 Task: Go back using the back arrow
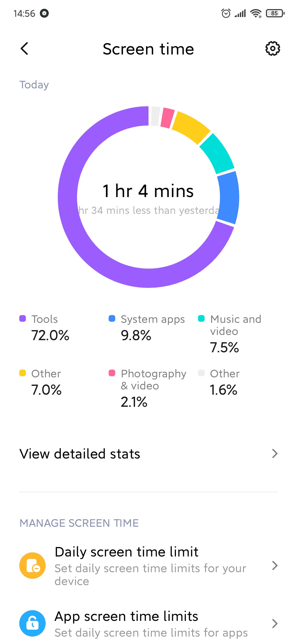[24, 49]
